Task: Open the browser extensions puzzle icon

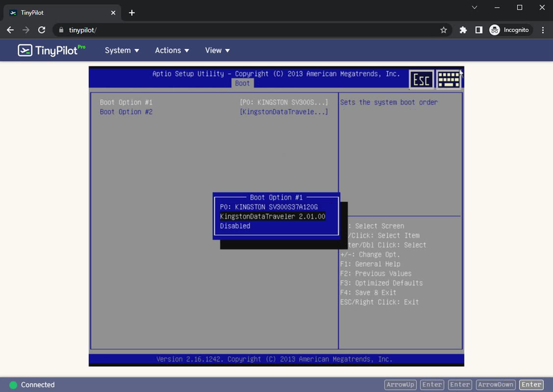Action: point(463,30)
